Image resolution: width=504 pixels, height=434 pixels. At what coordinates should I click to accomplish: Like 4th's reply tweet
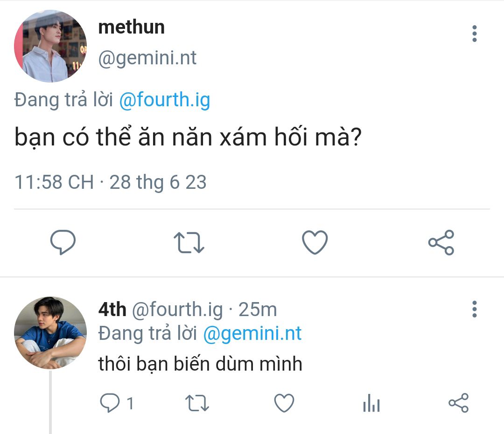tap(284, 403)
